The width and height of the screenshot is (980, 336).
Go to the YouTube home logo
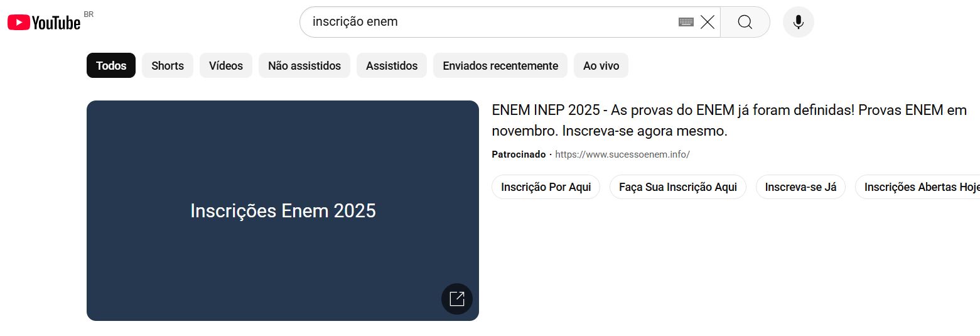[44, 23]
